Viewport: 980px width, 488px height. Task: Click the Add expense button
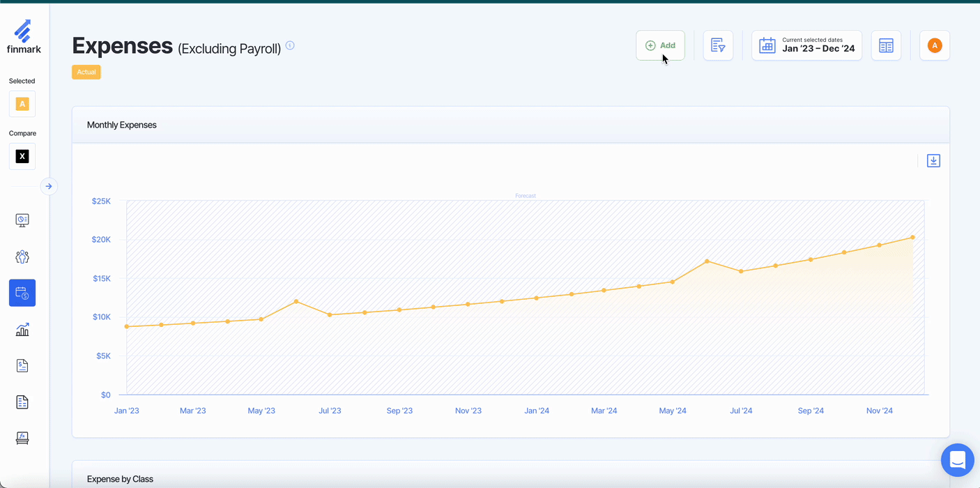point(660,45)
